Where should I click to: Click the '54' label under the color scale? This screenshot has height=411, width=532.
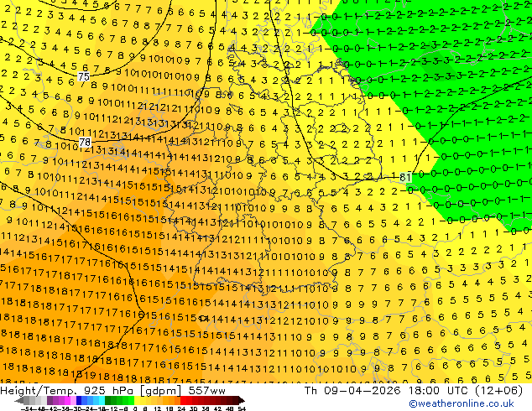coord(242,408)
